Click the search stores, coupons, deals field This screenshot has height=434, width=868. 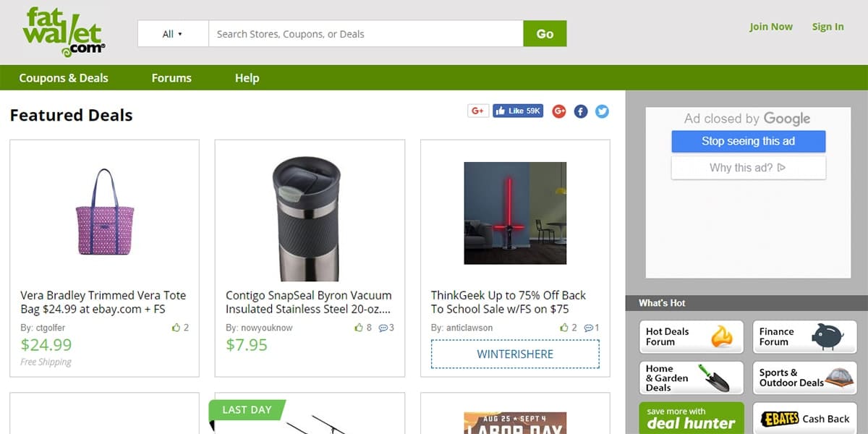[x=365, y=34]
